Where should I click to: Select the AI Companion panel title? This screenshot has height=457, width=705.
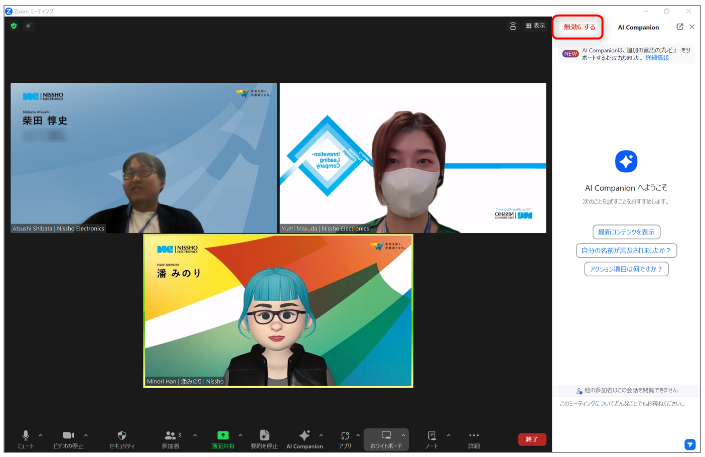[x=638, y=27]
